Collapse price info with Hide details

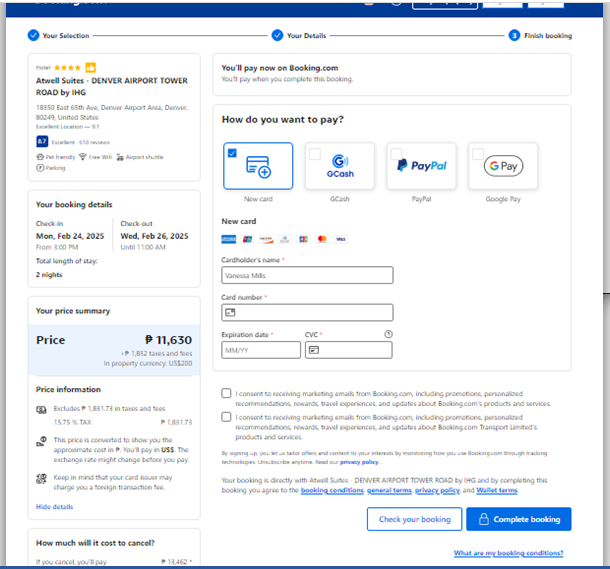[x=54, y=507]
